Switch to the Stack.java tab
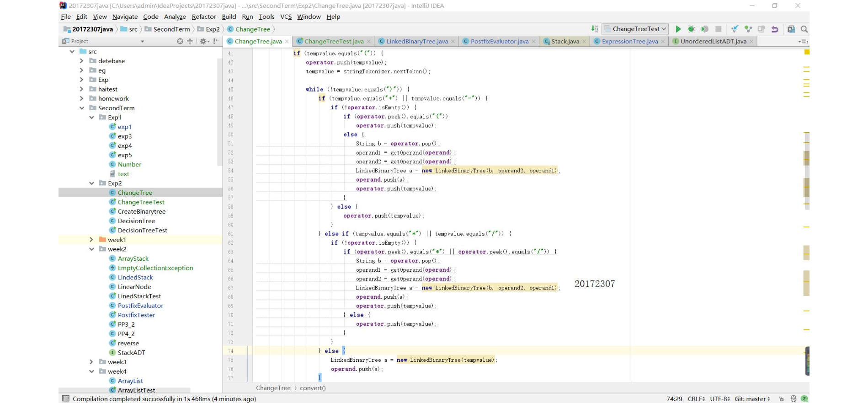The width and height of the screenshot is (868, 403). pos(565,41)
